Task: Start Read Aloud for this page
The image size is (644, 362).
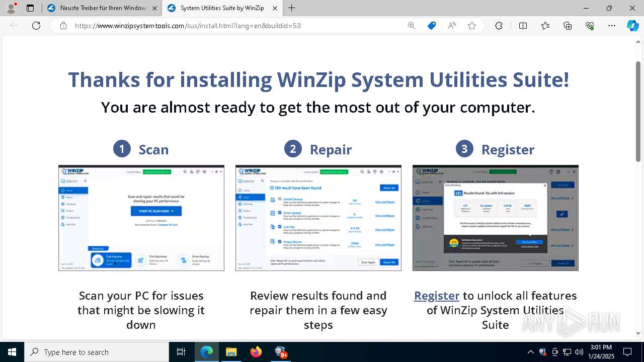Action: tap(452, 26)
